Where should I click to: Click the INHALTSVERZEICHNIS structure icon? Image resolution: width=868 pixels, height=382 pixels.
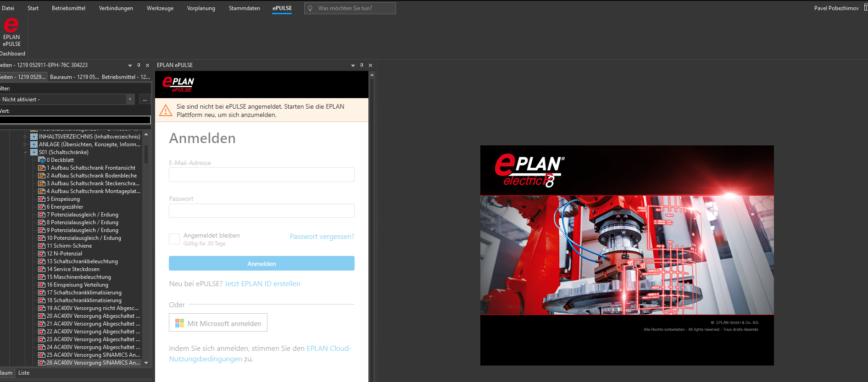pyautogui.click(x=34, y=137)
